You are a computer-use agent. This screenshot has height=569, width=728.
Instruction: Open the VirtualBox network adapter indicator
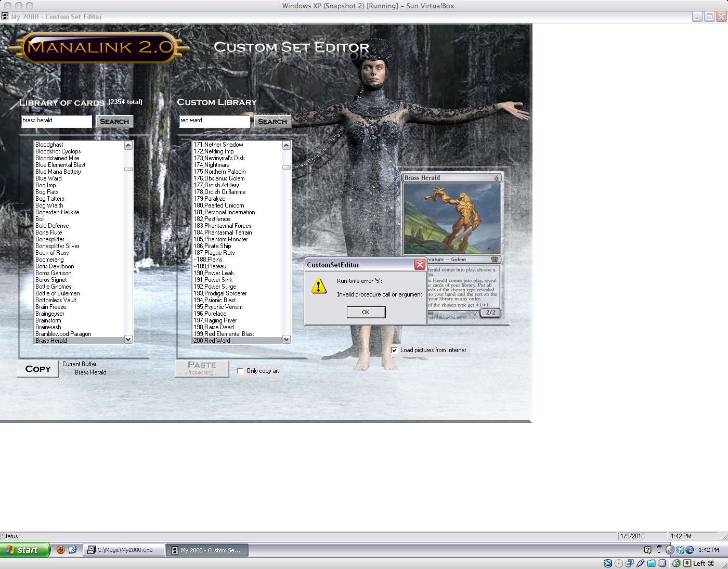click(630, 563)
